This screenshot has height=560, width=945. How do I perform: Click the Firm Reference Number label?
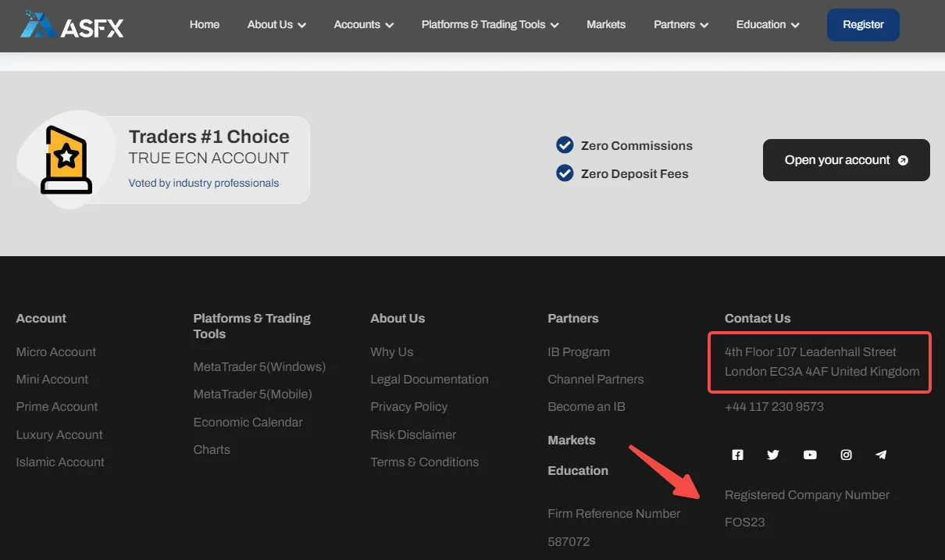pos(614,514)
